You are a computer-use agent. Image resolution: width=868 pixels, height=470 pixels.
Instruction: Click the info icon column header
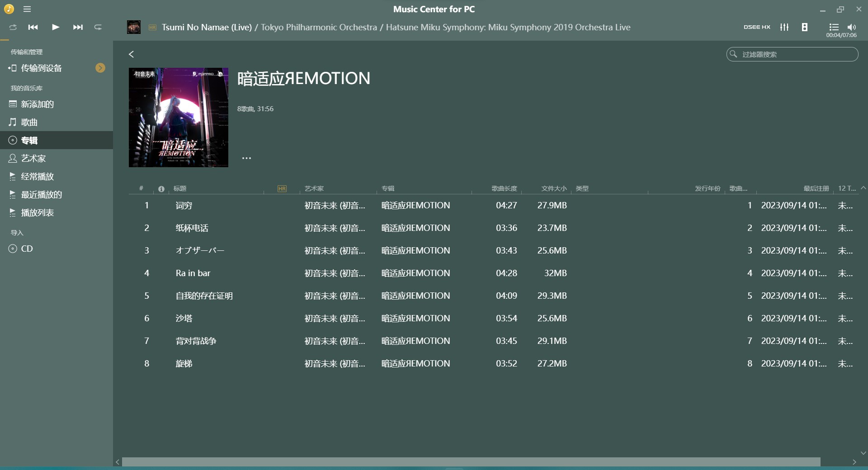(161, 189)
